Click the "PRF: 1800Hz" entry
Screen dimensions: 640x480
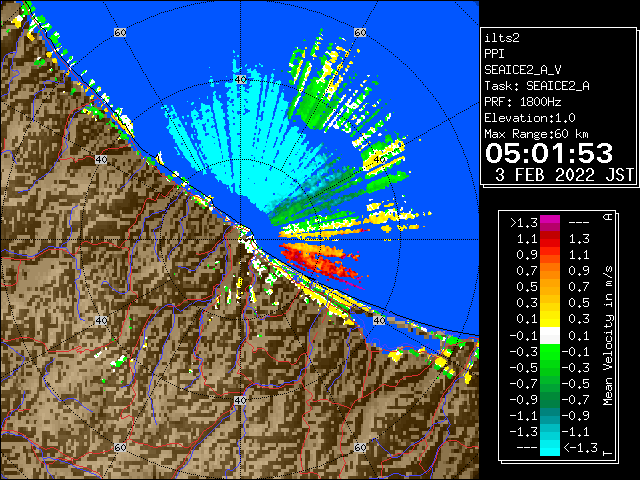[523, 102]
